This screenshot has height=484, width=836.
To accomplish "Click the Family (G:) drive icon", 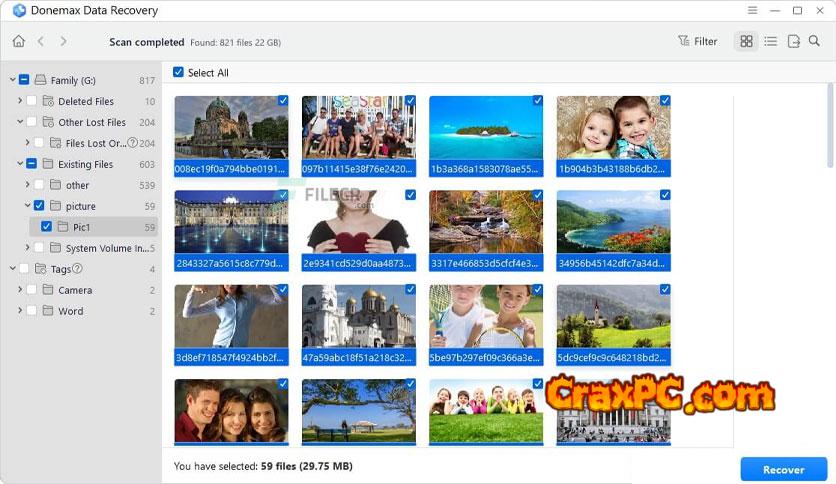I will pyautogui.click(x=41, y=80).
